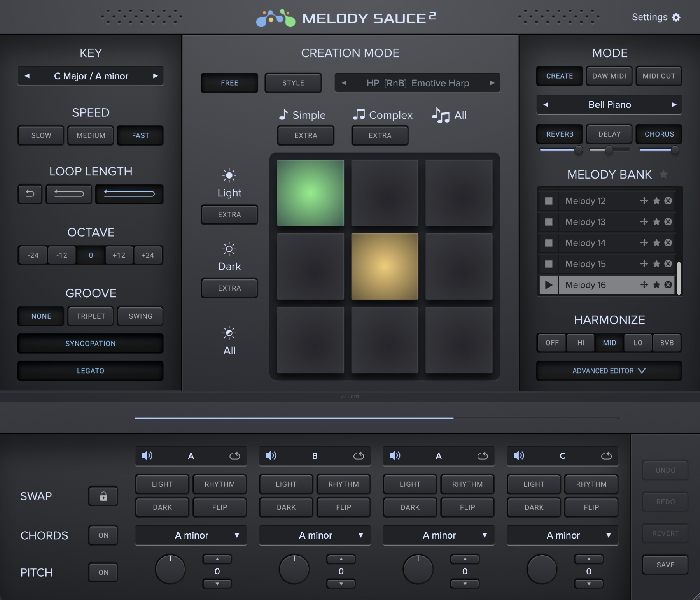The height and width of the screenshot is (600, 700).
Task: Click the move icon on Melody 12
Action: click(x=644, y=201)
